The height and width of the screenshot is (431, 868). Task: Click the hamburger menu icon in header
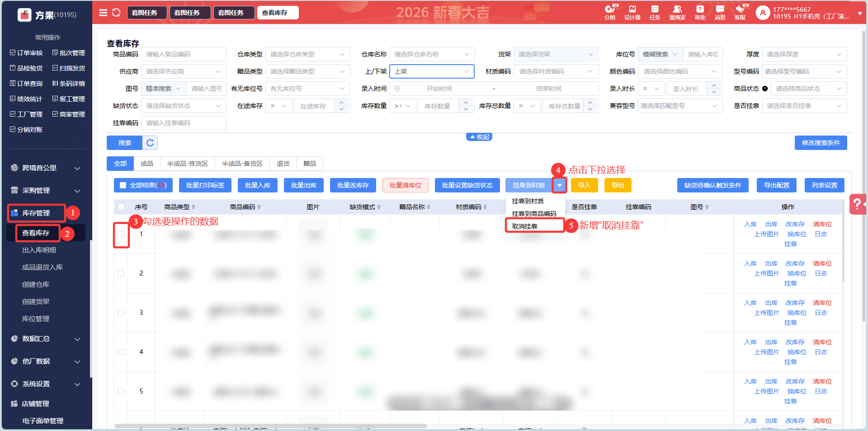(103, 13)
